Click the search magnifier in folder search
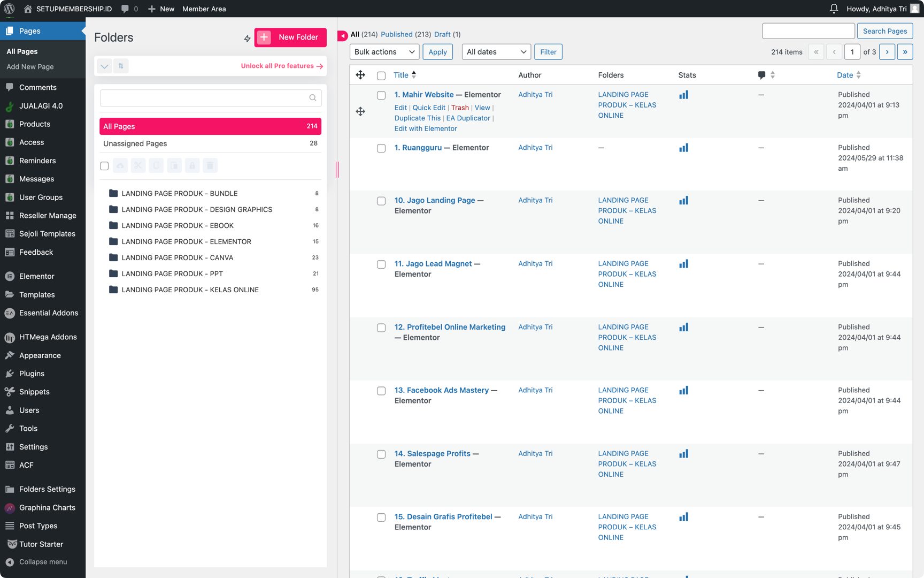 pos(313,97)
